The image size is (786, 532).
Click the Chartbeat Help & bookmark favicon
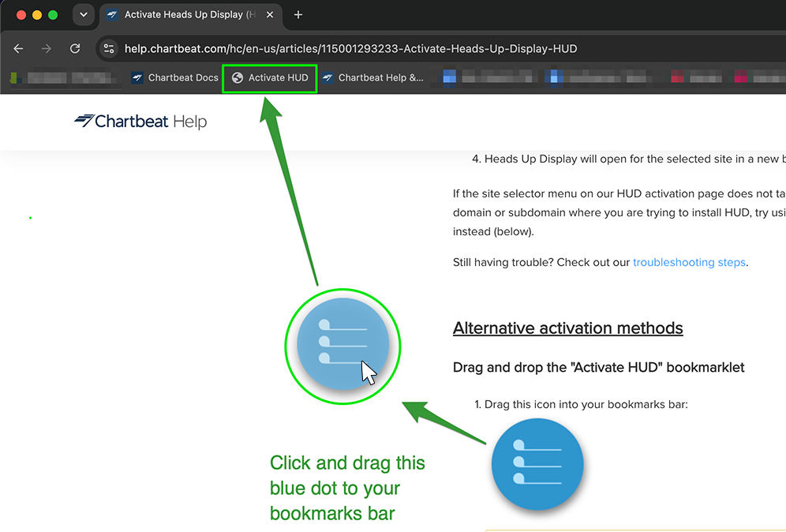(327, 77)
